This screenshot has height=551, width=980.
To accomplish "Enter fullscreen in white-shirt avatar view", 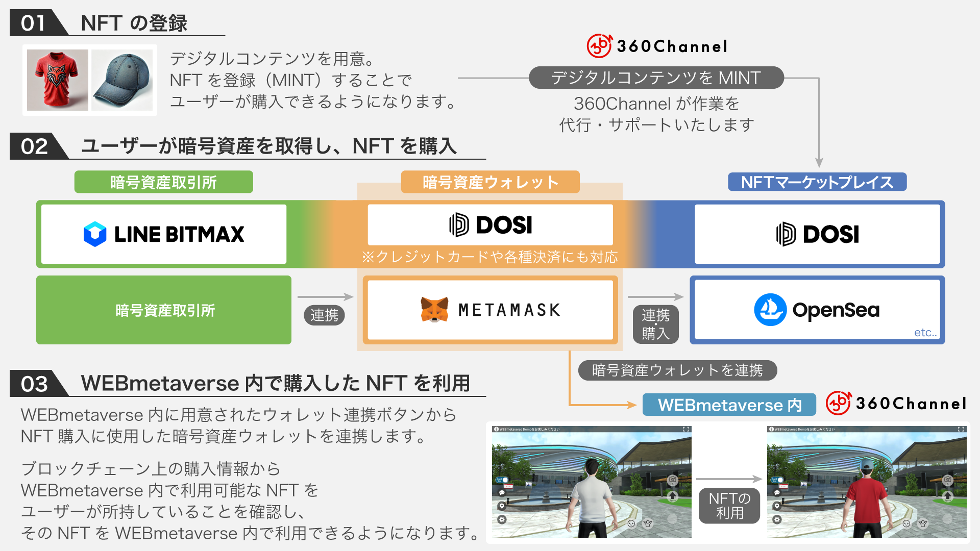I will coord(686,430).
